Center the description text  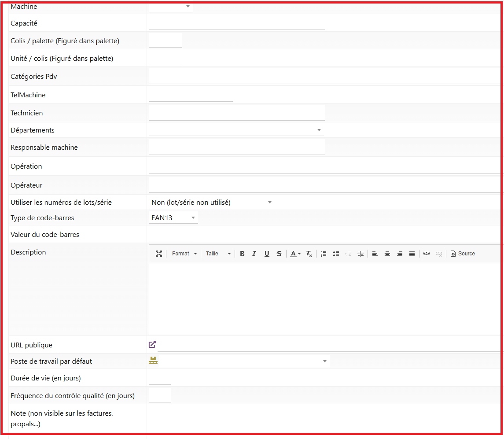(x=387, y=254)
